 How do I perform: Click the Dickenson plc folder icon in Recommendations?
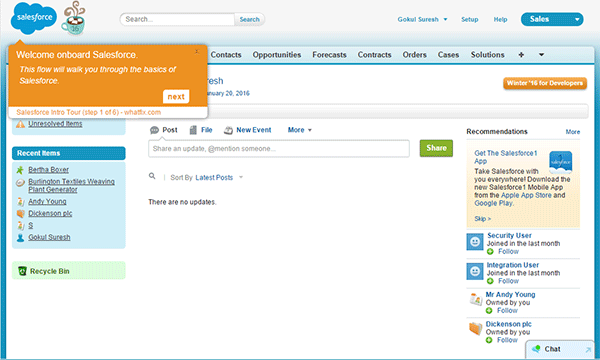pyautogui.click(x=475, y=328)
